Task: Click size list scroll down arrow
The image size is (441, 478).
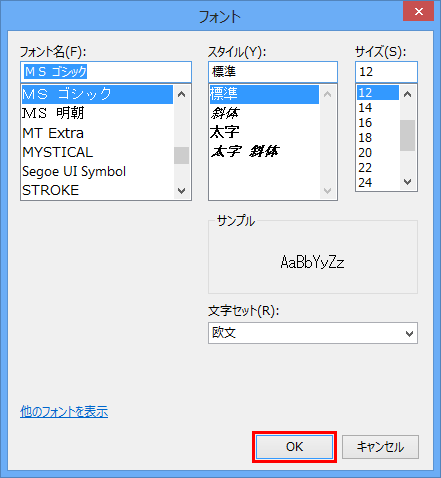Action: click(x=407, y=182)
